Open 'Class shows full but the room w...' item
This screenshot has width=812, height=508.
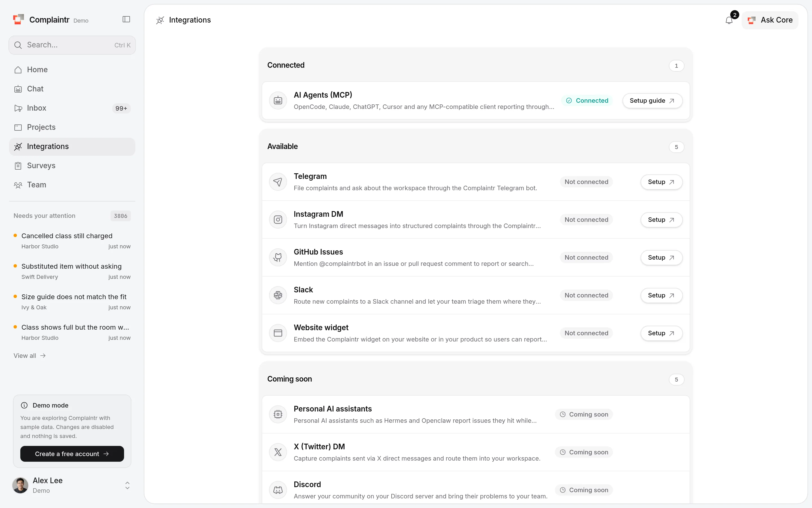pyautogui.click(x=72, y=332)
